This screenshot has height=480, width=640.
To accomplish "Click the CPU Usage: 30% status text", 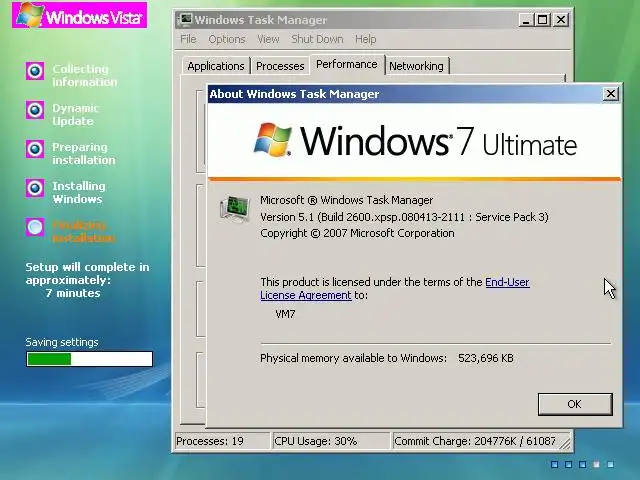I will pos(316,441).
